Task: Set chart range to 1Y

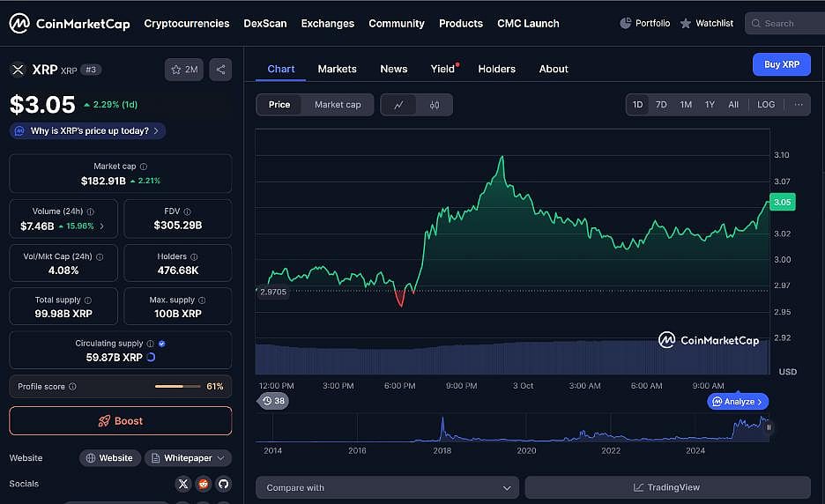Action: 710,105
